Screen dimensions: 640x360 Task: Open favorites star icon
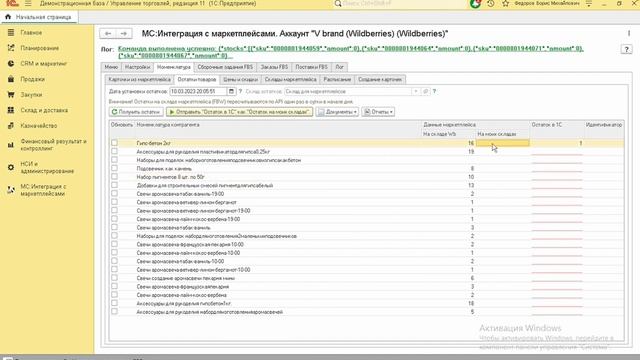[505, 4]
